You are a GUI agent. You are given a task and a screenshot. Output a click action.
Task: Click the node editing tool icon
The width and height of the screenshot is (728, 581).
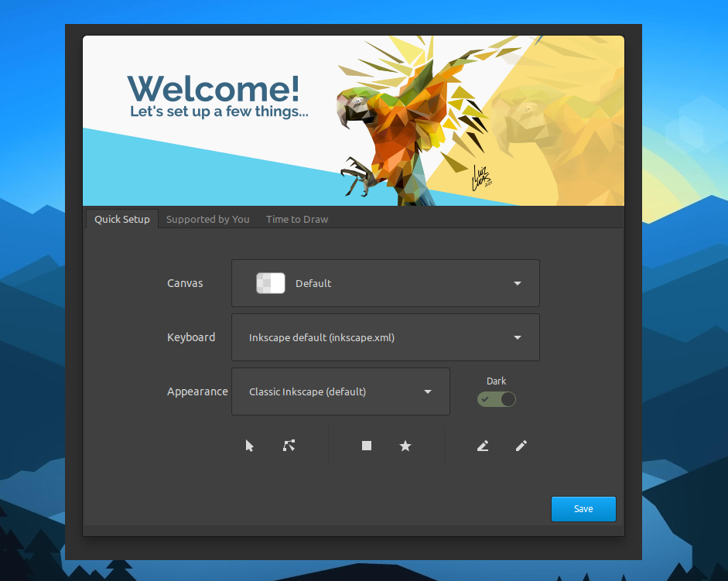coord(289,446)
